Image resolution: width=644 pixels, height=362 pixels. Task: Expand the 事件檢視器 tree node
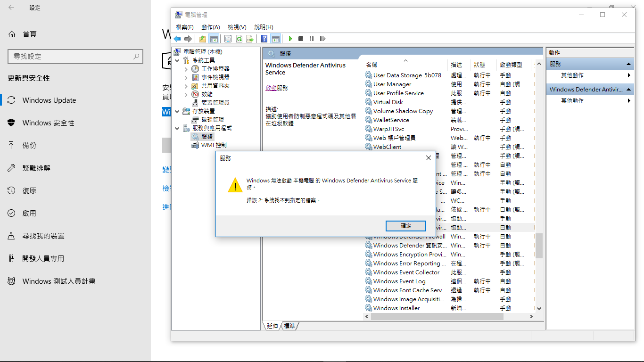point(186,77)
